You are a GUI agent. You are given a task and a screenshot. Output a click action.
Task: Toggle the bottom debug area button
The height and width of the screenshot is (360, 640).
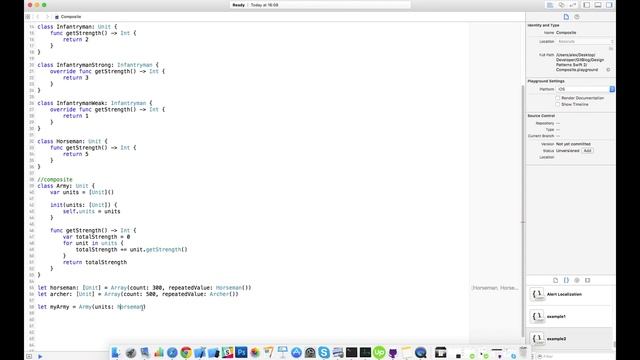pos(29,356)
